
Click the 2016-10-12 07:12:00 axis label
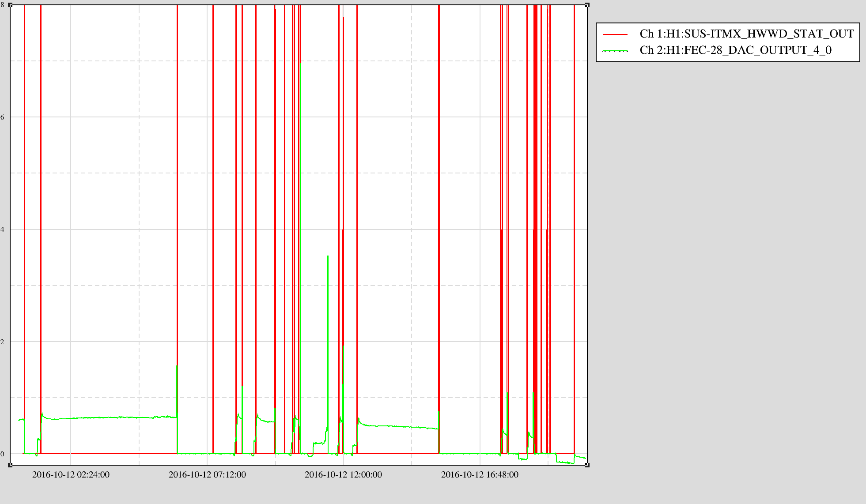coord(207,475)
